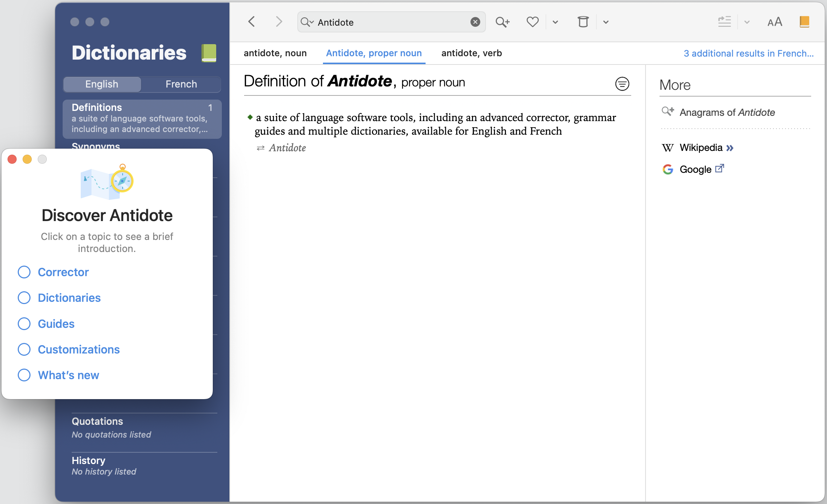Screen dimensions: 827x504
Task: Open the Guides introduction link
Action: click(56, 324)
